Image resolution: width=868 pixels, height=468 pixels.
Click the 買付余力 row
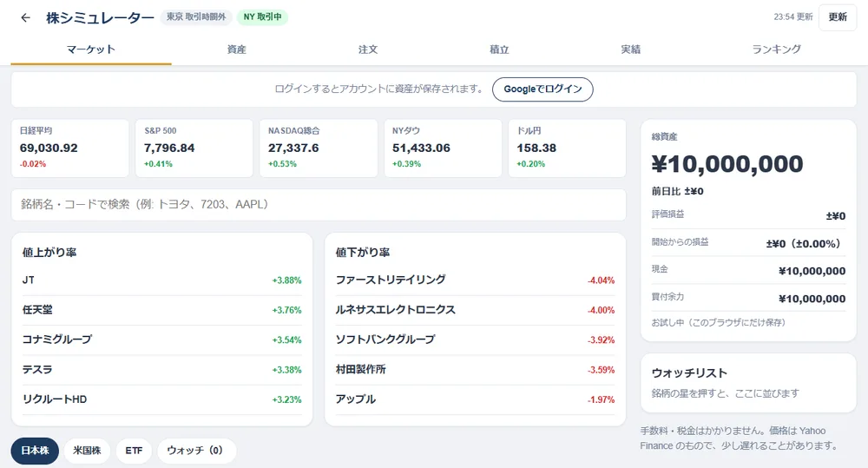point(748,298)
